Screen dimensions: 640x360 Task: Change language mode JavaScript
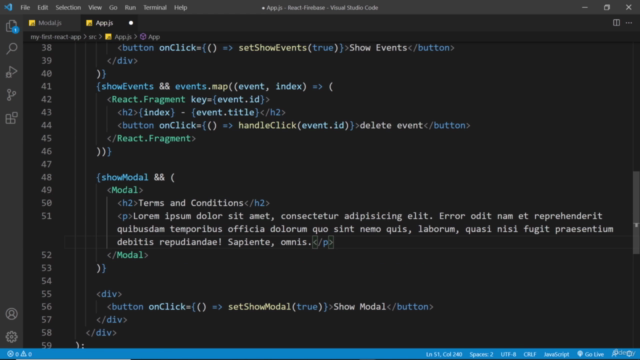(556, 354)
